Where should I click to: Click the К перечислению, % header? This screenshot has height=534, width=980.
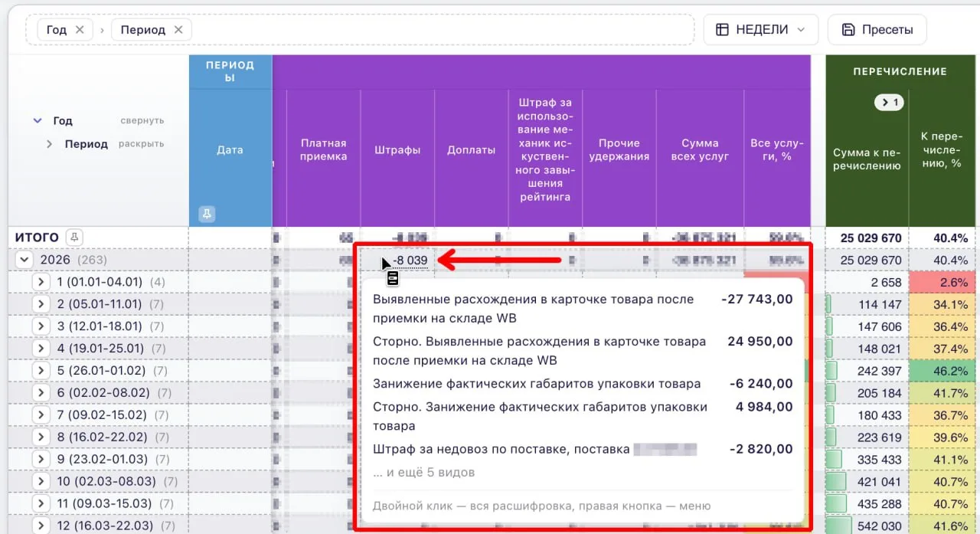tap(942, 150)
